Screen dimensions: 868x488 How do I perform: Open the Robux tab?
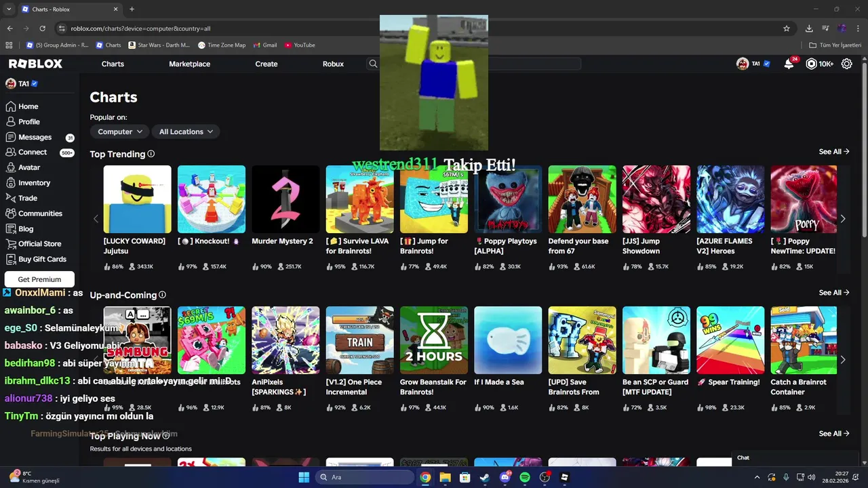coord(333,64)
